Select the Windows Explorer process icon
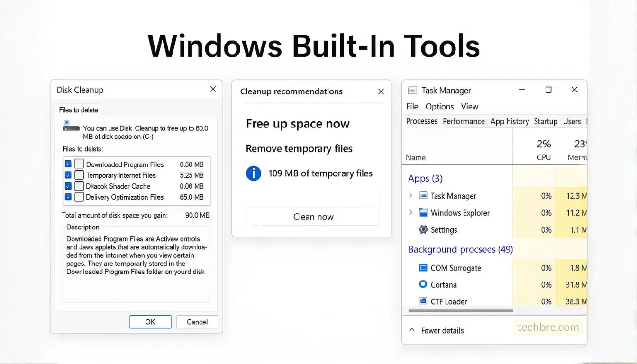This screenshot has width=637, height=364. coord(422,212)
